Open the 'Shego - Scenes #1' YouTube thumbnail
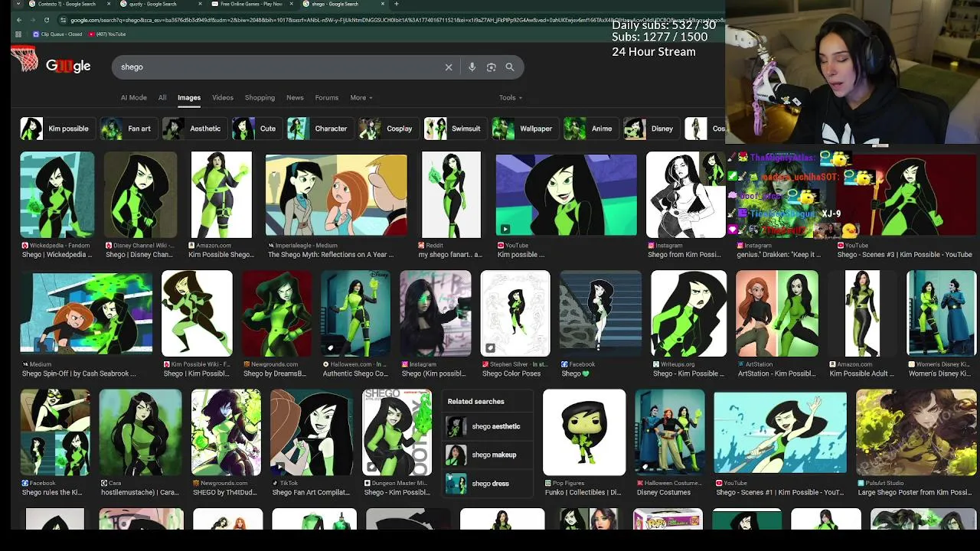This screenshot has height=551, width=980. 780,432
